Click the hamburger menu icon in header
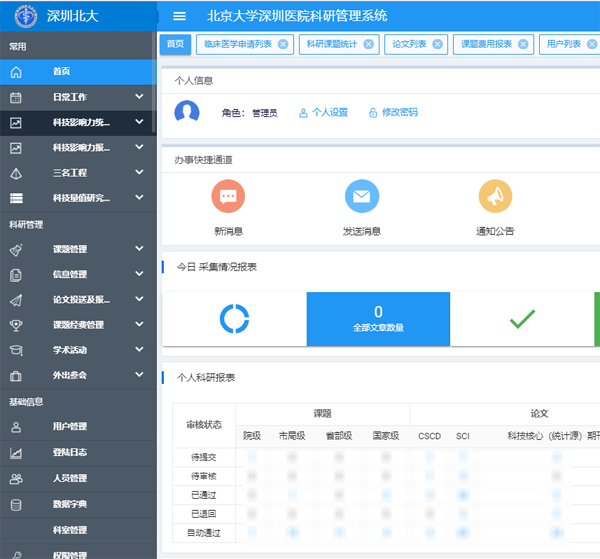This screenshot has width=600, height=559. 180,16
